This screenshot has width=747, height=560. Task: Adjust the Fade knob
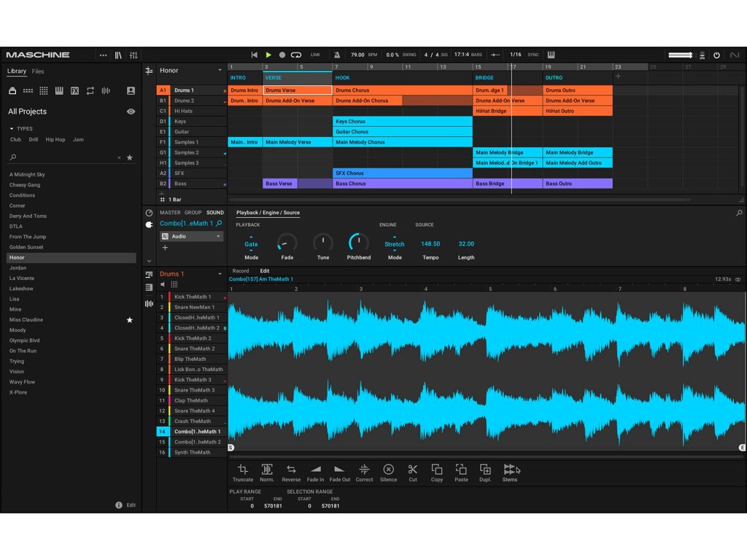(x=287, y=243)
